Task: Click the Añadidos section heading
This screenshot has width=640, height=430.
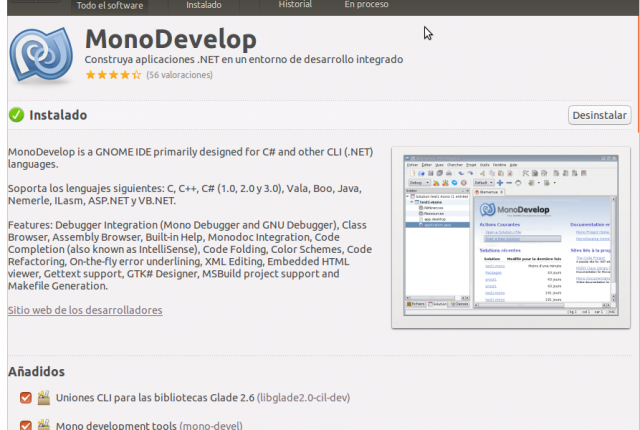Action: [36, 372]
